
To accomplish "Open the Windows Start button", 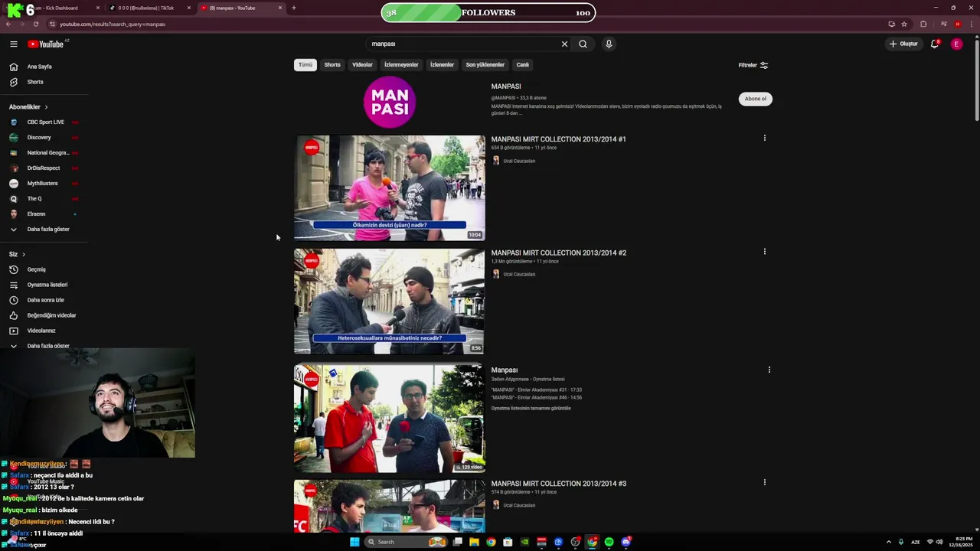I will tap(354, 542).
